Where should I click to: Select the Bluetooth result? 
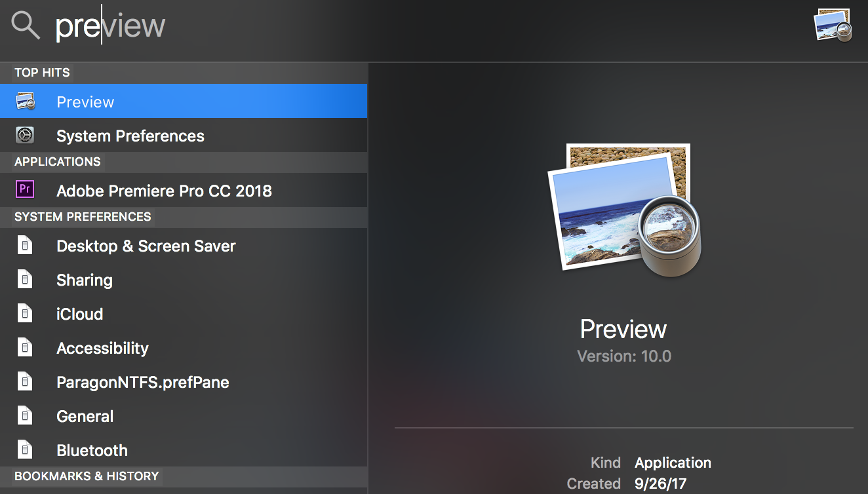[x=184, y=450]
